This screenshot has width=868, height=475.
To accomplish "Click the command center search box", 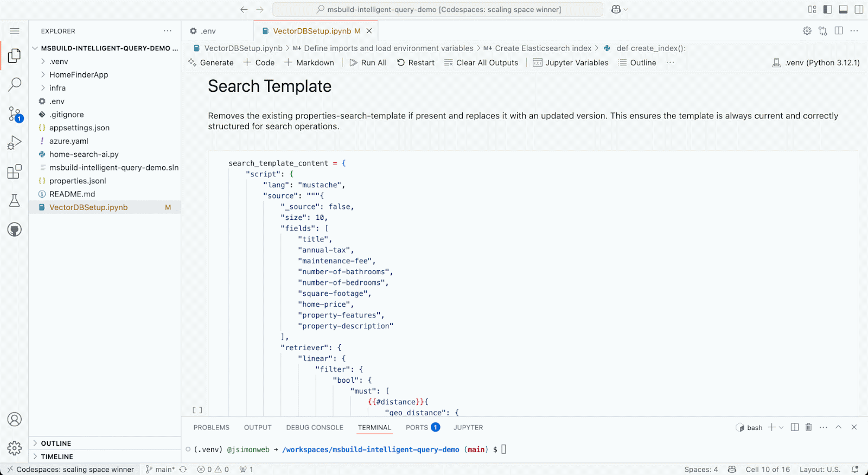I will tap(438, 9).
